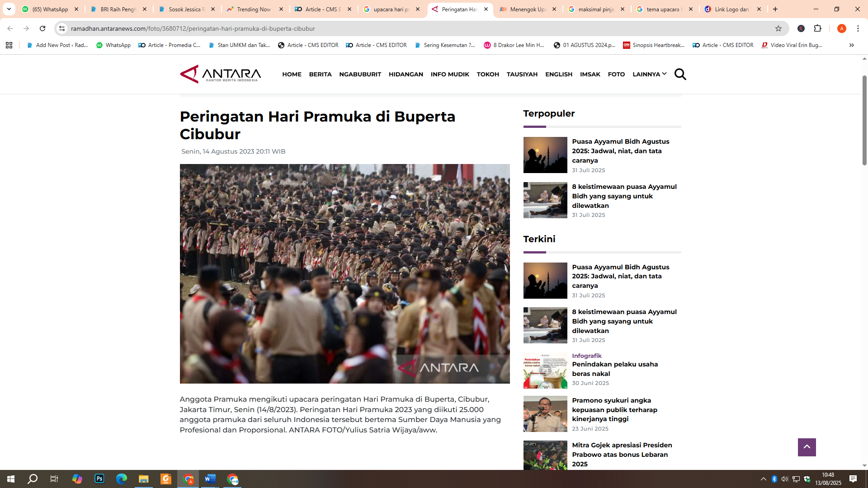Open Chrome three-dot menu

(858, 28)
